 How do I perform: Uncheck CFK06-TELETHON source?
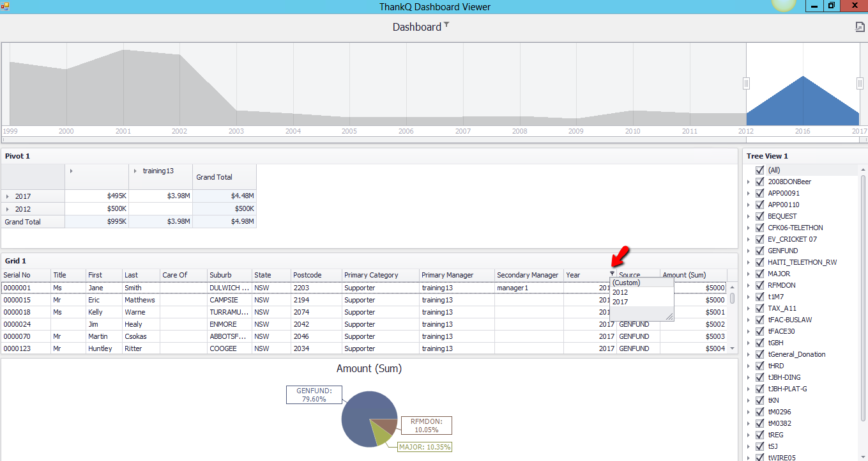coord(759,228)
